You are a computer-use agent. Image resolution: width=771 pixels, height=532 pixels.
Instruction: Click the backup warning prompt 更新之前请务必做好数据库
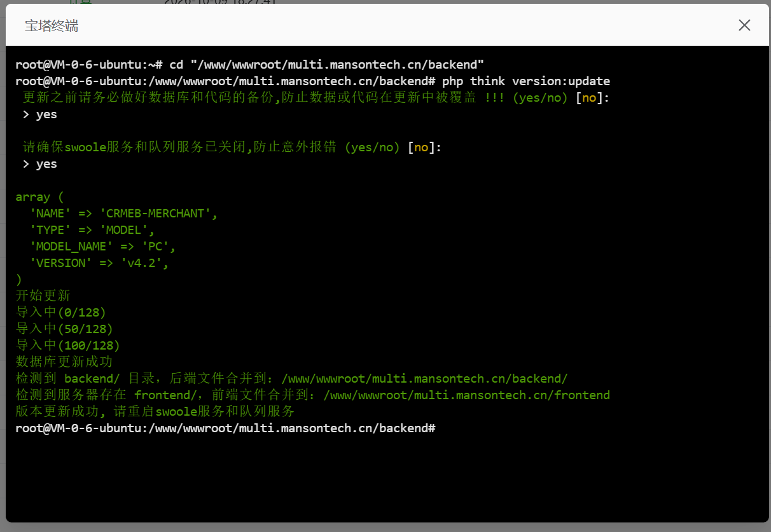click(x=316, y=98)
